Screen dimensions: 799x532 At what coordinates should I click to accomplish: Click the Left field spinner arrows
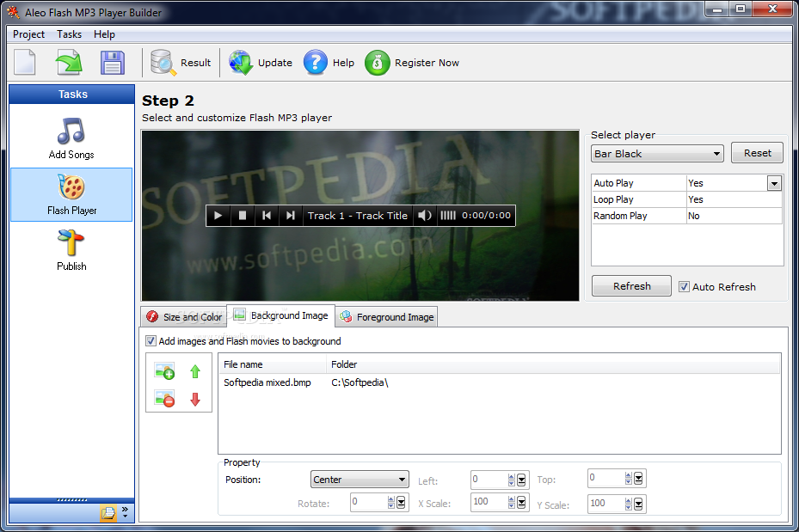(511, 480)
